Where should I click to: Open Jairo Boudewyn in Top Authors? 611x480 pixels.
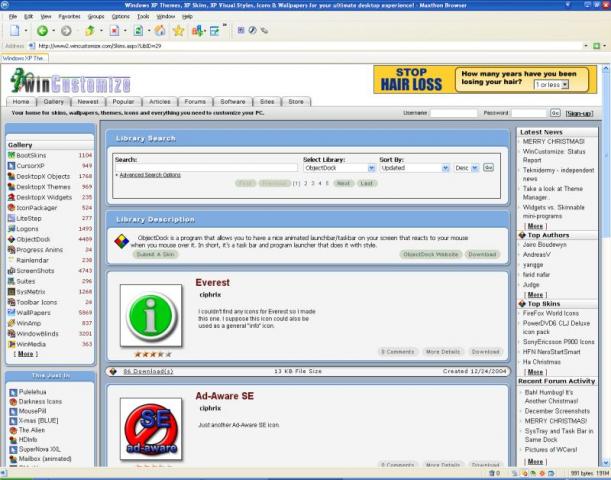(544, 245)
